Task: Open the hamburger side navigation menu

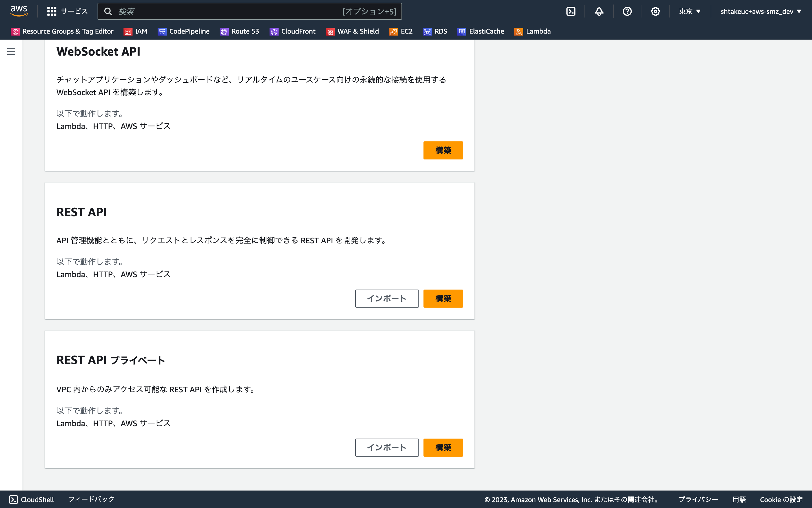Action: click(11, 51)
